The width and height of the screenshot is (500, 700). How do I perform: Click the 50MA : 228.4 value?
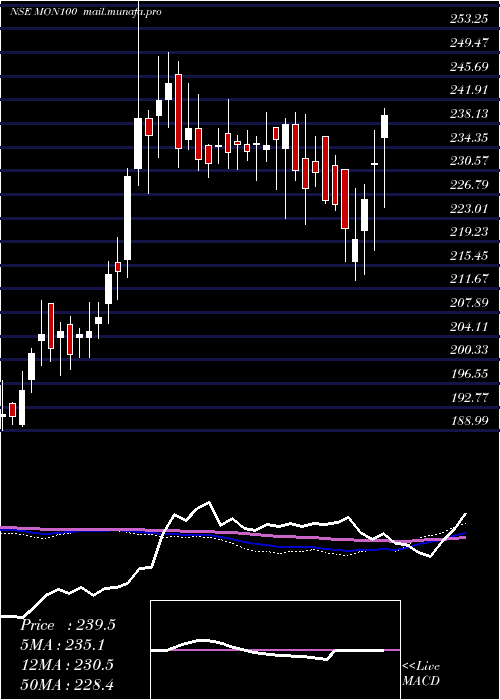[x=67, y=684]
